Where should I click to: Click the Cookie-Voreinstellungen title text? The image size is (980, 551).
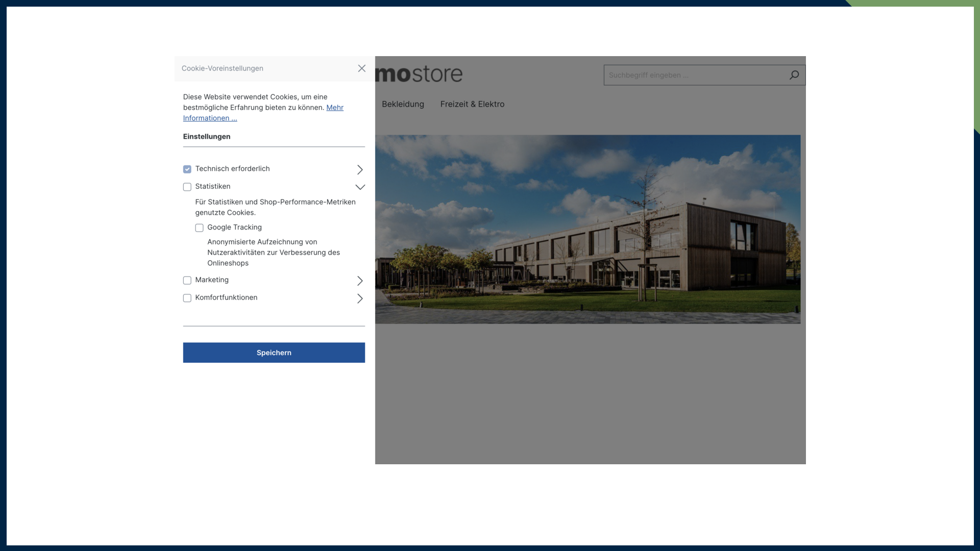pos(223,68)
